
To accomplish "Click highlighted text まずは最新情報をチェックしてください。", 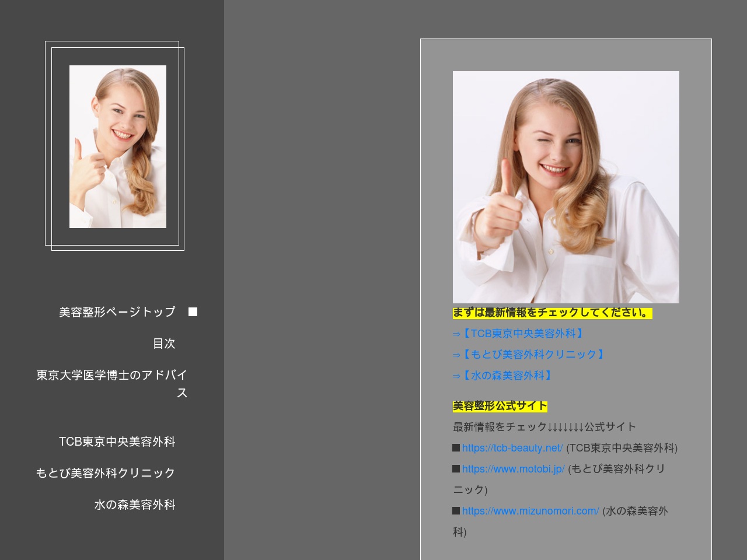I will (552, 313).
